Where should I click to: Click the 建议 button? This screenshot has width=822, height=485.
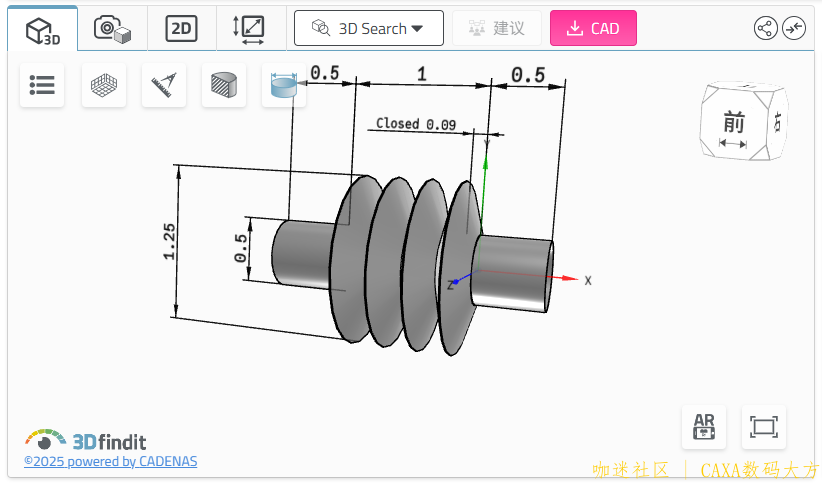[x=496, y=28]
